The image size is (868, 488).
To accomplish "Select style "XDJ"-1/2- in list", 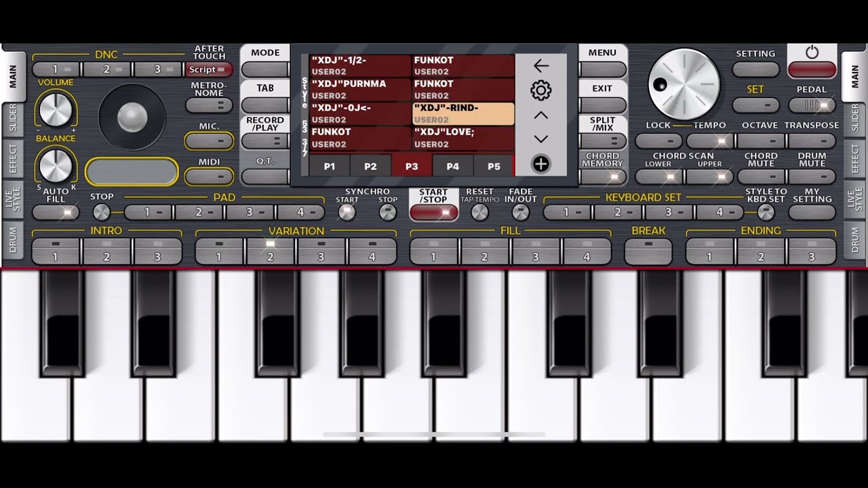I will [x=361, y=66].
